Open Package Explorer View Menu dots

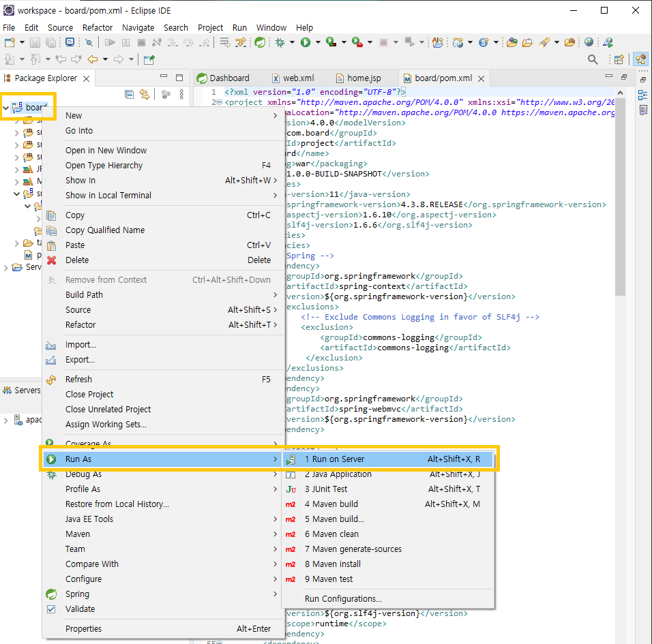coord(181,95)
